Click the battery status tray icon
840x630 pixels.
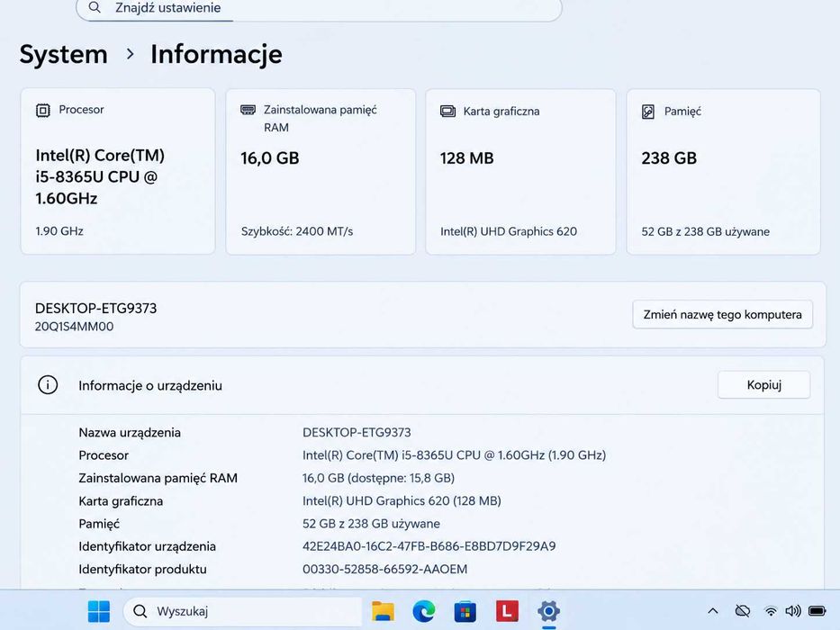click(x=817, y=611)
